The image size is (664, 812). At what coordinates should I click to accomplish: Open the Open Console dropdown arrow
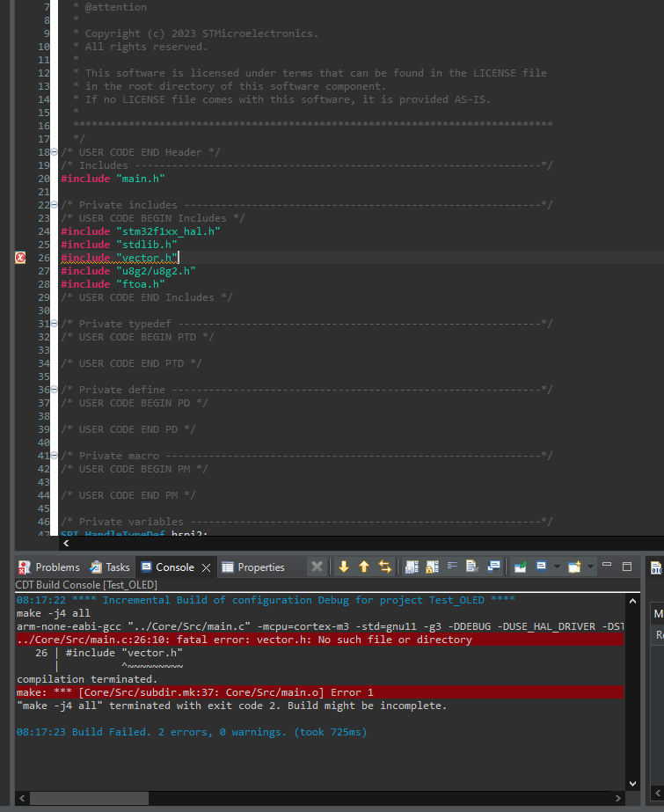[589, 567]
